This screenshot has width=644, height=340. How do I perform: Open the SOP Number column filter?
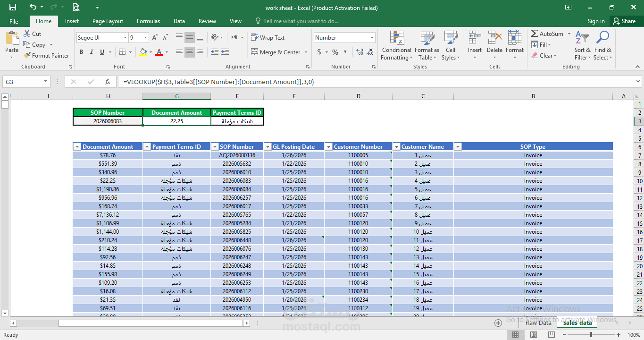215,147
